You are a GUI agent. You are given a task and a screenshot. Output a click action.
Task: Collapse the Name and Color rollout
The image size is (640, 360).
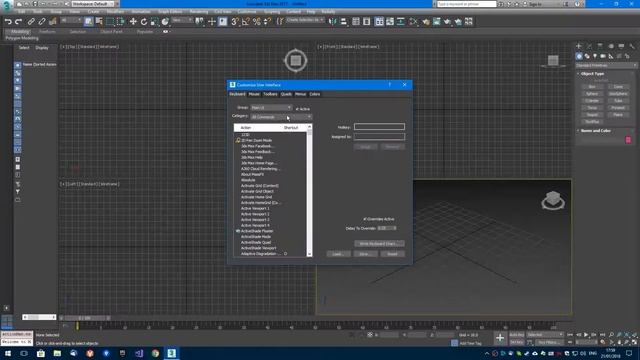click(596, 131)
